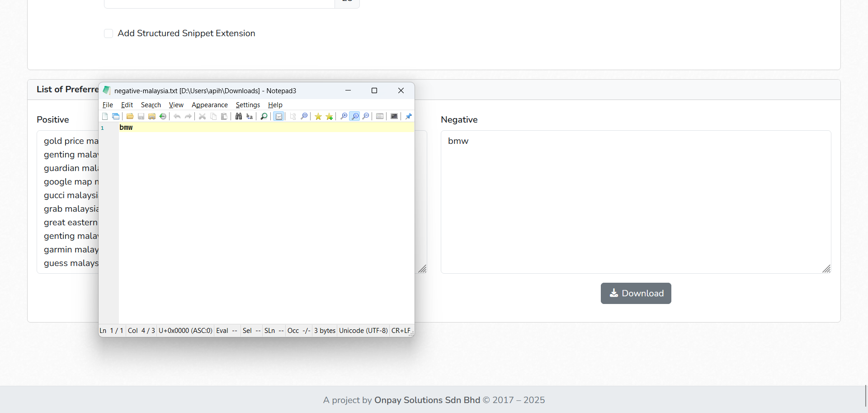Open the File menu

click(108, 105)
